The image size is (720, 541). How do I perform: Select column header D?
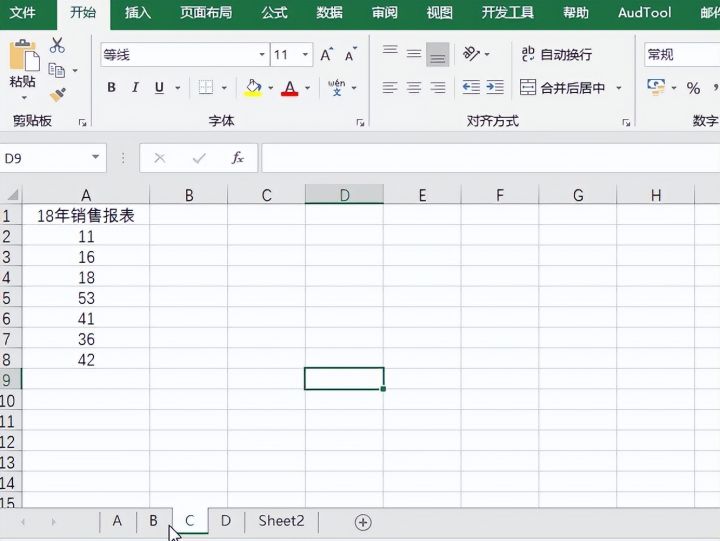coord(344,195)
